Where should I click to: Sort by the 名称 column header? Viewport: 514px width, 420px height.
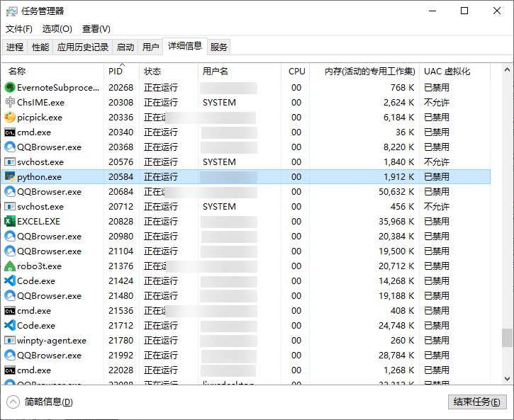point(54,72)
